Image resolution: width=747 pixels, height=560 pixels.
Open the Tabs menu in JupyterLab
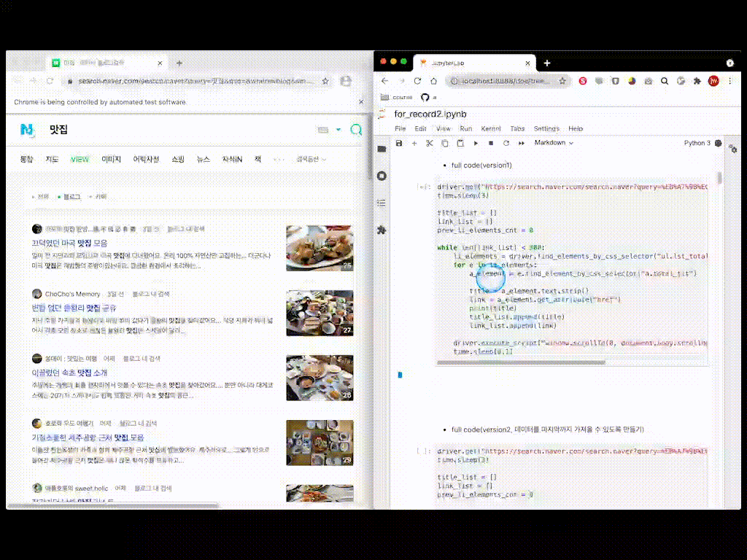[517, 128]
